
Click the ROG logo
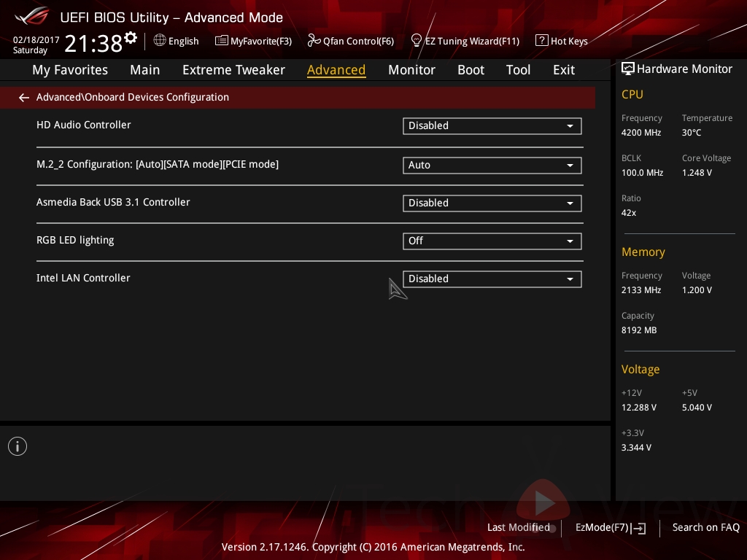[31, 16]
